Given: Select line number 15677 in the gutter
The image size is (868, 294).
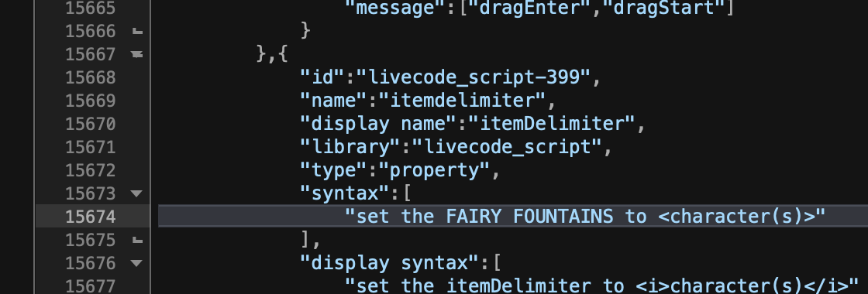Looking at the screenshot, I should tap(90, 286).
